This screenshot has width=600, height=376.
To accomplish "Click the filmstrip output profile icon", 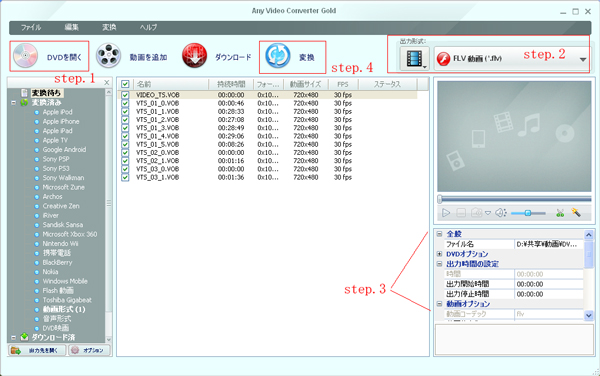I will 414,59.
